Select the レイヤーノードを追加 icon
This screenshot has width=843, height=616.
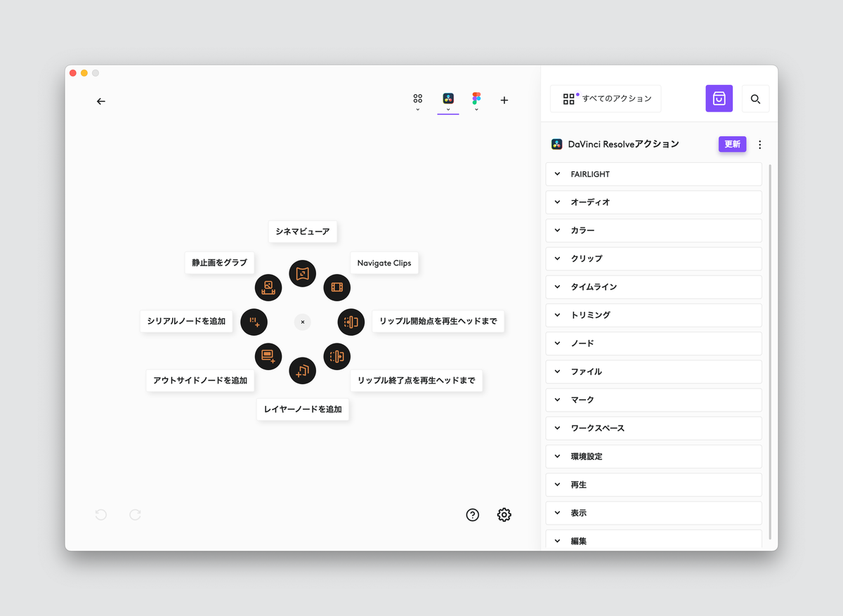[x=303, y=371]
